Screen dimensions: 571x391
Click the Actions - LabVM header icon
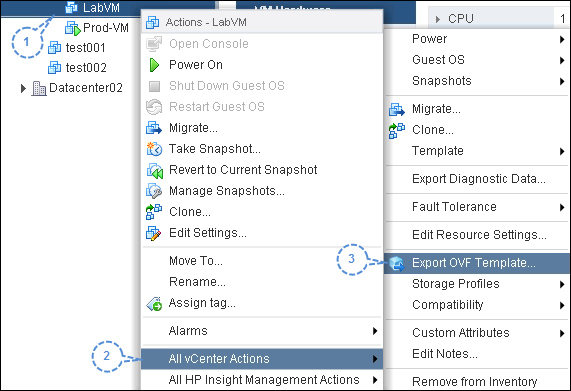pyautogui.click(x=153, y=23)
